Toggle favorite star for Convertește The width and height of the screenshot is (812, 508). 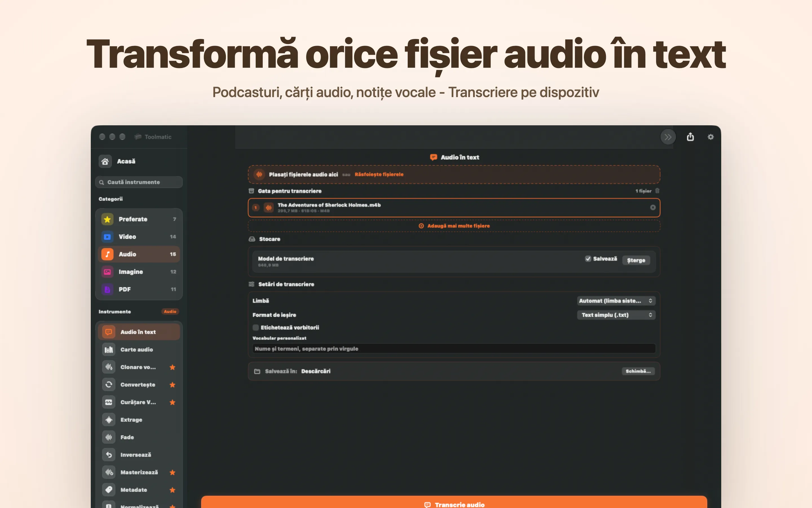pos(173,384)
